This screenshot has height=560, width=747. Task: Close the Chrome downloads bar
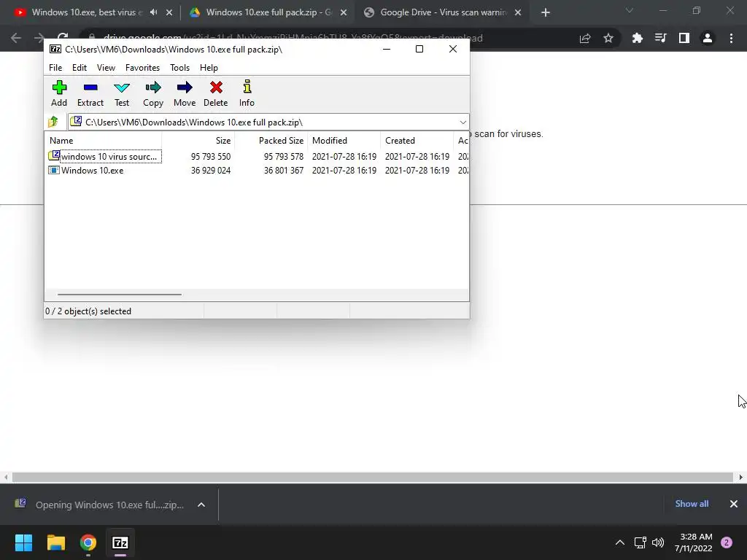coord(734,504)
